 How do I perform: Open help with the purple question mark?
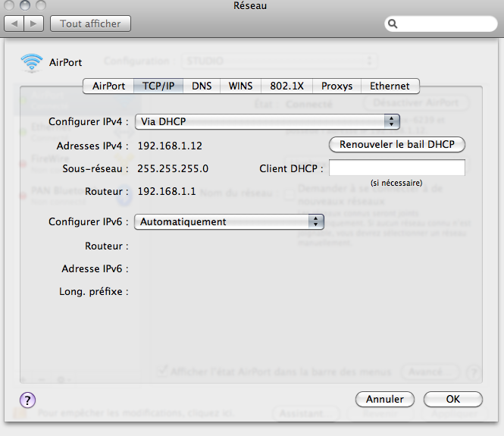(x=28, y=400)
